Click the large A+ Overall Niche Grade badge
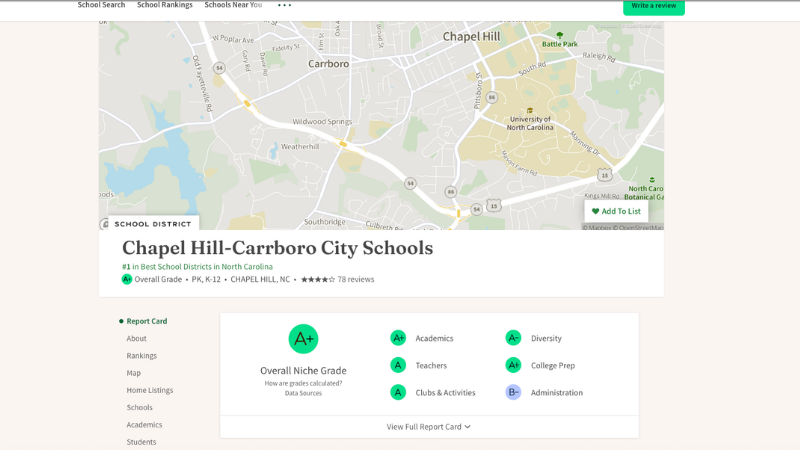The image size is (800, 450). (303, 339)
